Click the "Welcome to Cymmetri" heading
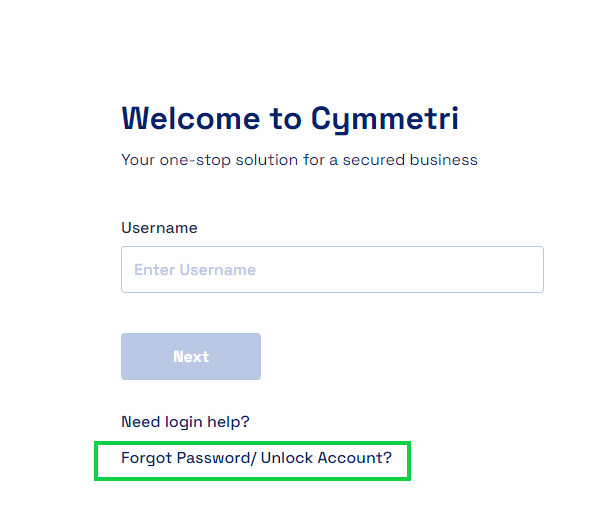 (x=290, y=118)
